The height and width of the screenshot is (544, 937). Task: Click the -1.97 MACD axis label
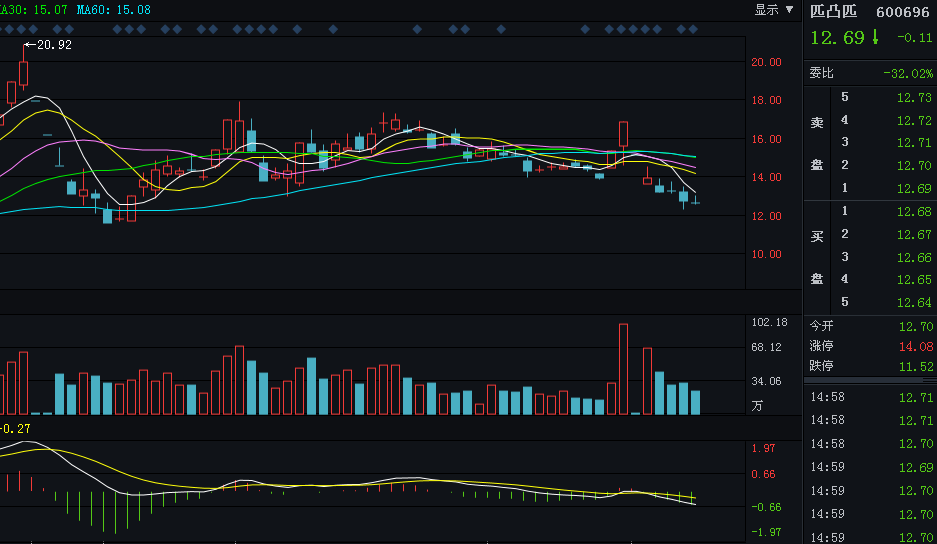765,532
